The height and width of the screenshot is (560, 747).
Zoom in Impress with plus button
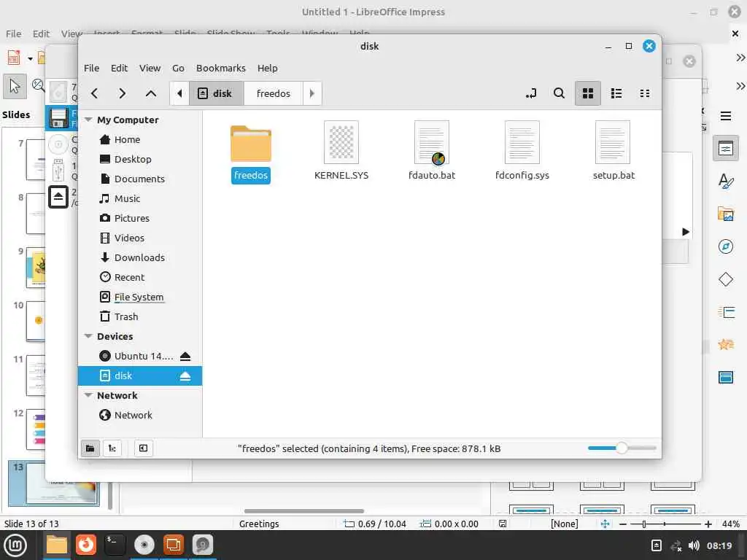(708, 524)
